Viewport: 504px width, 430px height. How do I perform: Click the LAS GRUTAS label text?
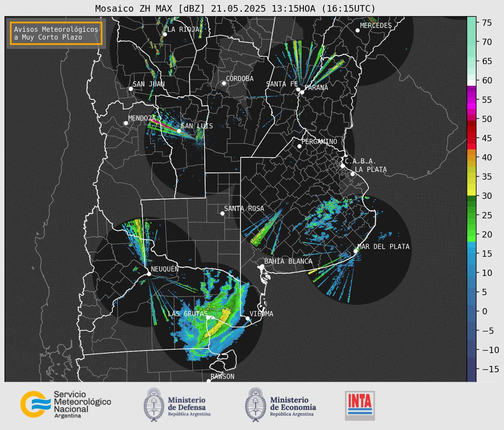point(188,314)
